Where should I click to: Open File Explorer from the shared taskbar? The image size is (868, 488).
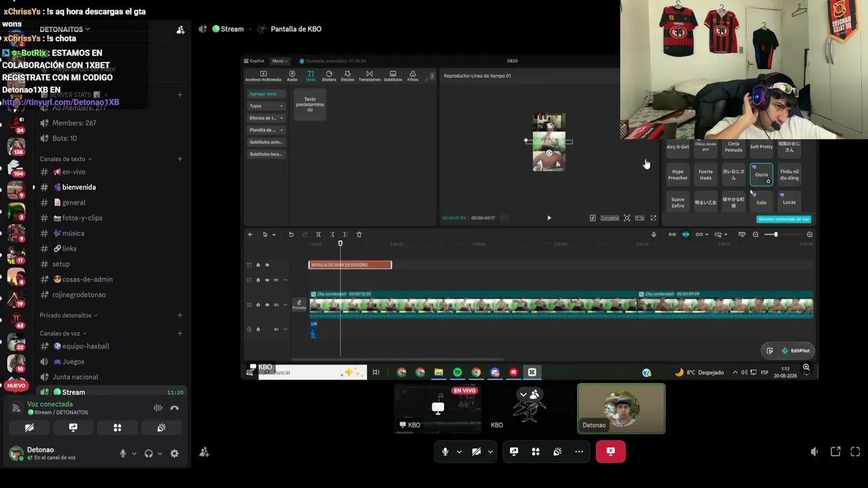tap(439, 372)
